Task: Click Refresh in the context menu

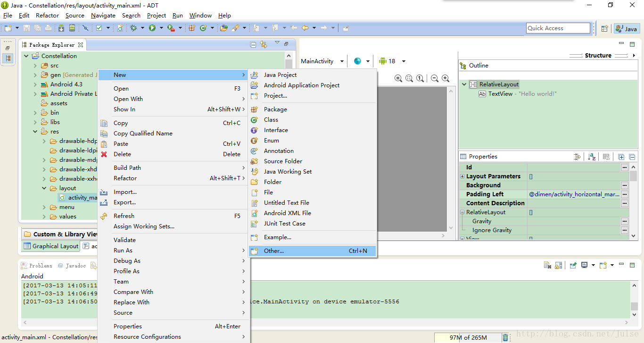Action: 173,216
